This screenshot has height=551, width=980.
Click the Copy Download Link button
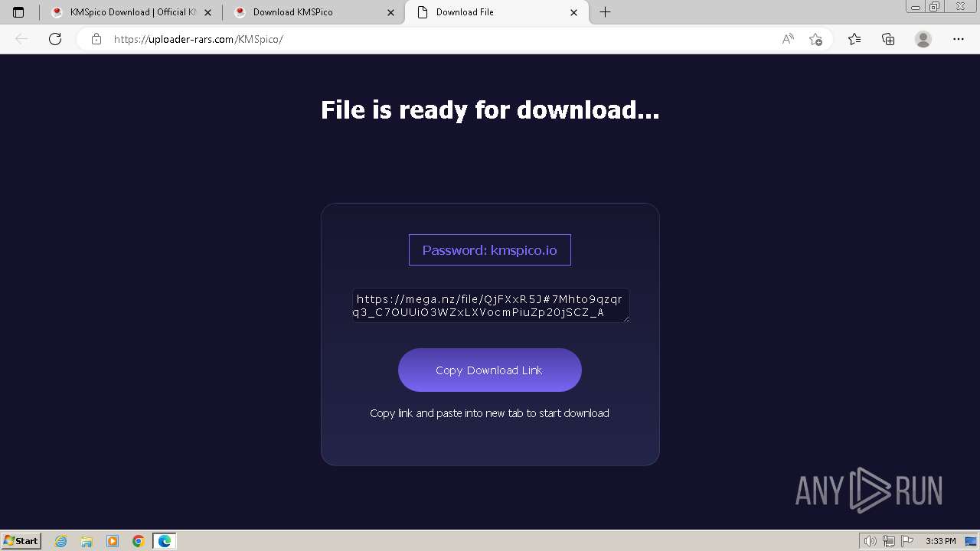(490, 370)
